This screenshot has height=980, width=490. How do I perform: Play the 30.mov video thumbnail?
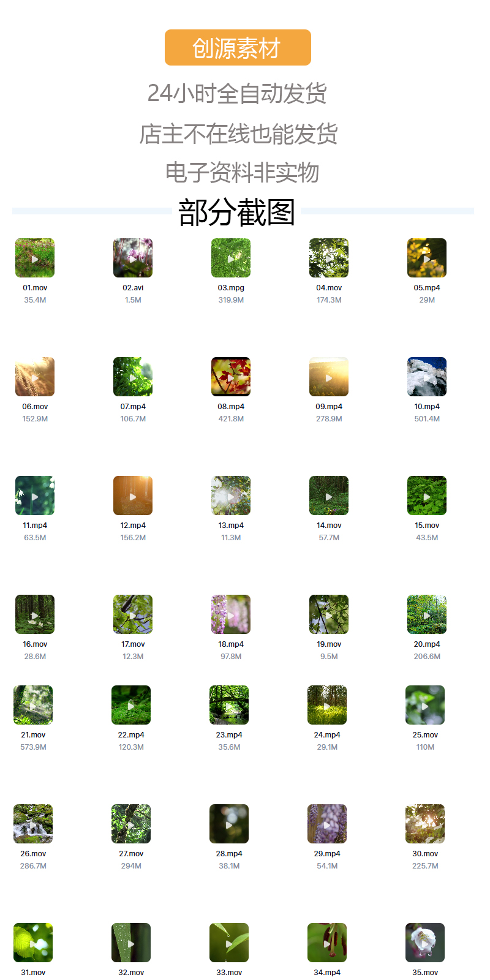point(425,824)
